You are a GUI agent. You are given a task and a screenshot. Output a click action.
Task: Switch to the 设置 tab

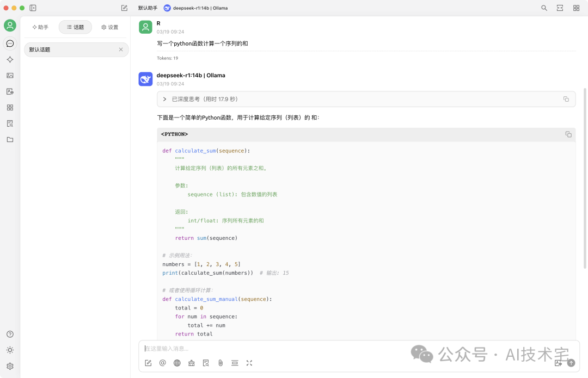click(110, 27)
